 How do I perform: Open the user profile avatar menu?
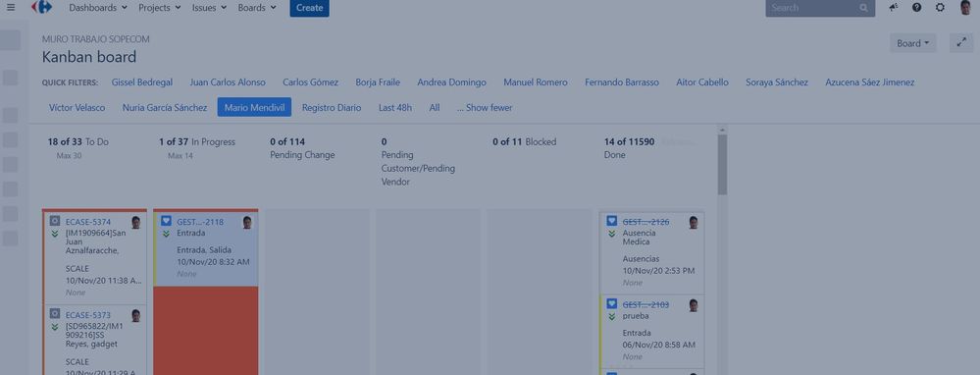965,8
